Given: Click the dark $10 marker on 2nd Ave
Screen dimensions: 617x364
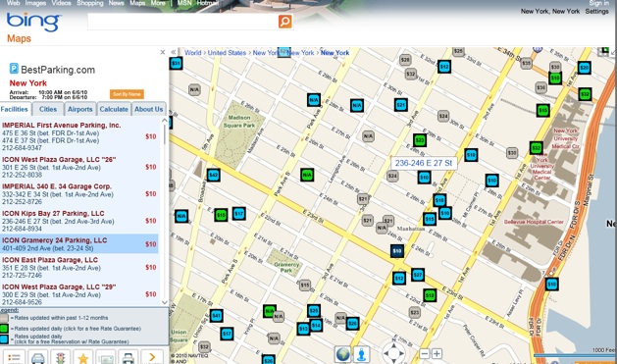Looking at the screenshot, I should point(397,250).
